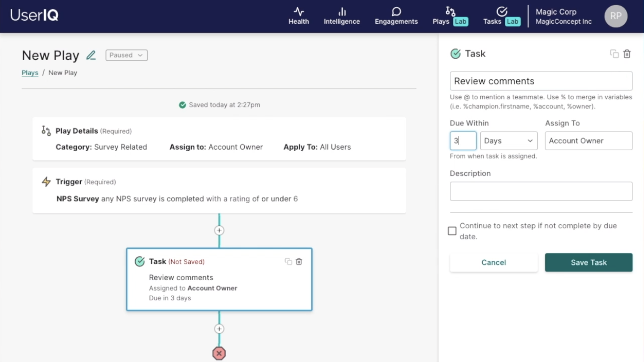Open the Health menu in top navigation
The image size is (644, 362).
tap(299, 16)
